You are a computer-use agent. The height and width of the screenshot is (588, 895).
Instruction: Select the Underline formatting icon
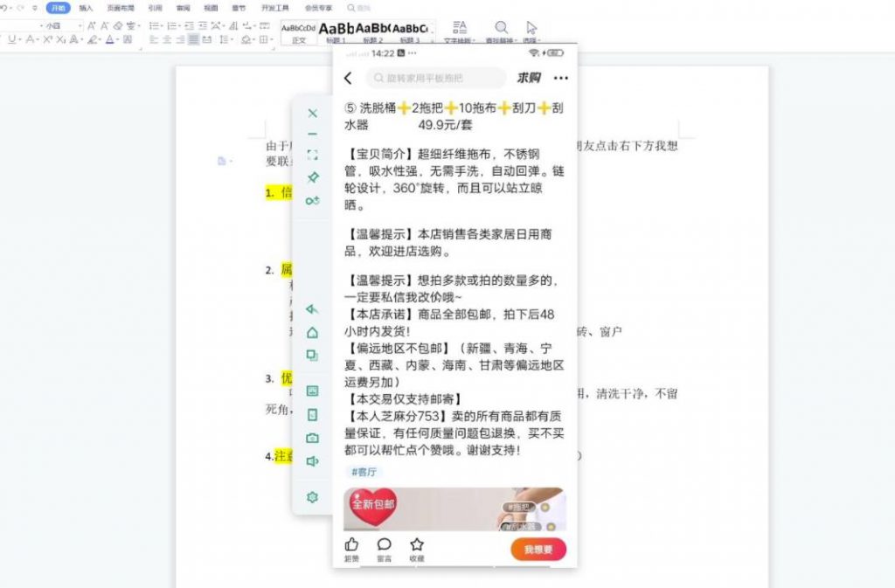[x=10, y=38]
